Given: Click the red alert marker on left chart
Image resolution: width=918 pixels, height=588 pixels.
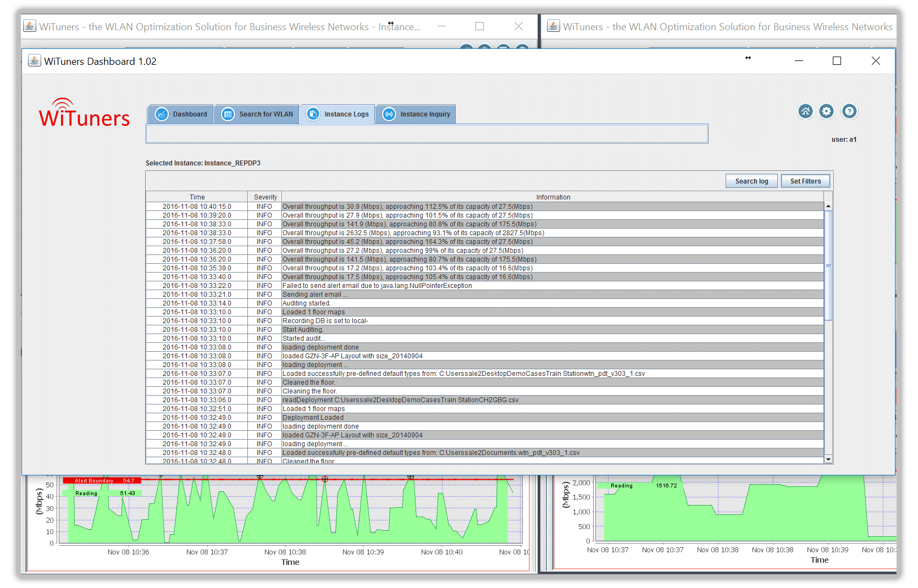Looking at the screenshot, I should point(325,479).
